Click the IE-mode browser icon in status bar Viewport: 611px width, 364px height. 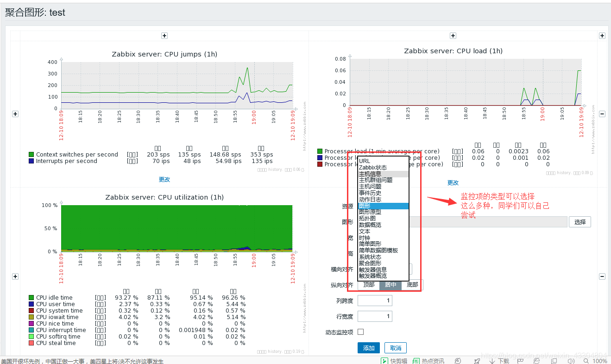tap(537, 361)
